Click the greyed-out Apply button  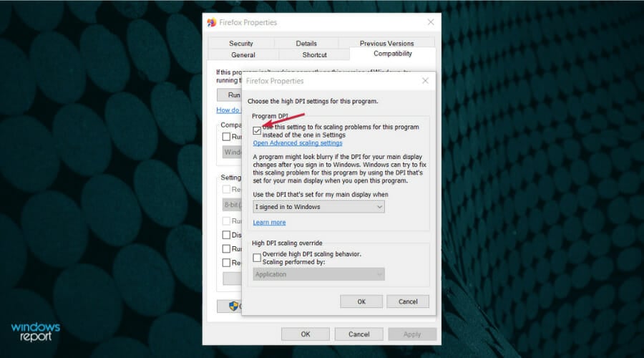pyautogui.click(x=412, y=334)
